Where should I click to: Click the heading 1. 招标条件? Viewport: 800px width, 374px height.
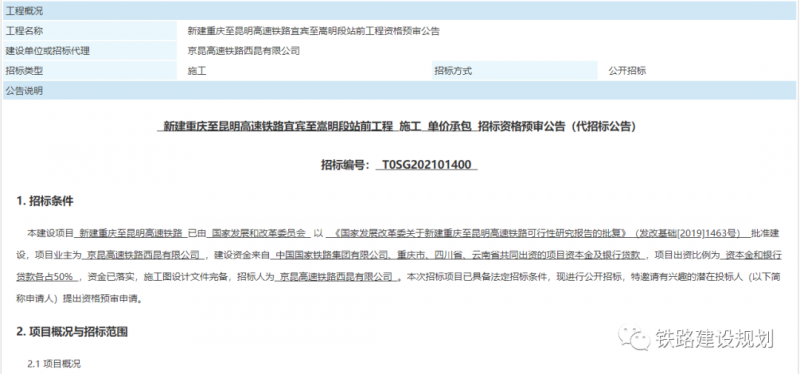[45, 202]
